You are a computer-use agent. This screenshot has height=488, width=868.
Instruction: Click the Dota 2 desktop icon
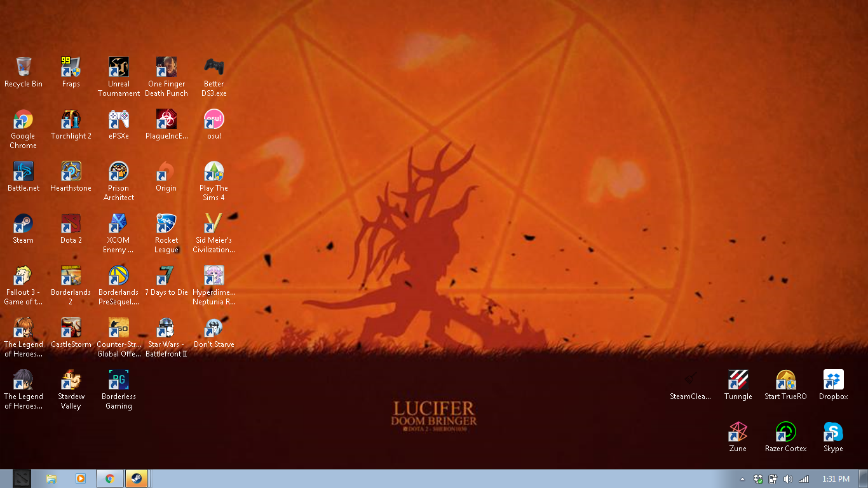coord(71,223)
